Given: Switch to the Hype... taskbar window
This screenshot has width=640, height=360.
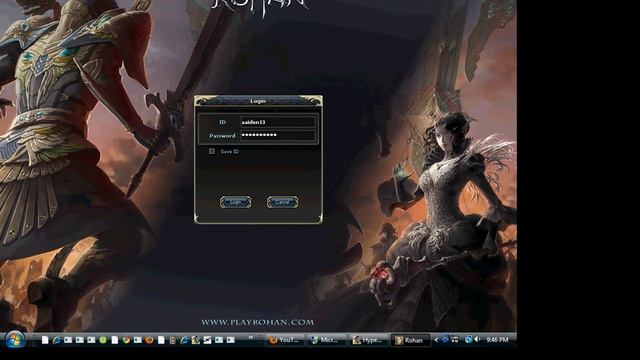Looking at the screenshot, I should (x=369, y=340).
